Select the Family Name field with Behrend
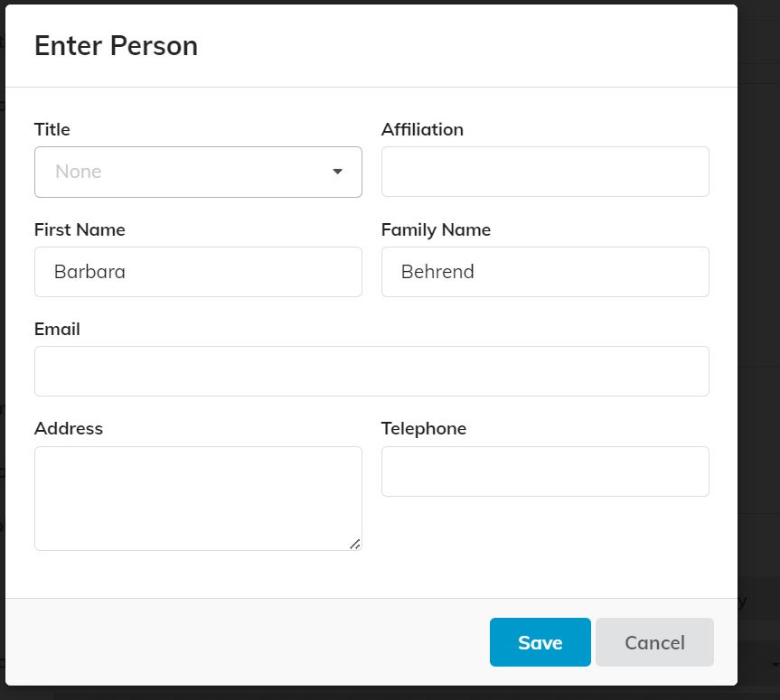Image resolution: width=780 pixels, height=700 pixels. click(545, 272)
